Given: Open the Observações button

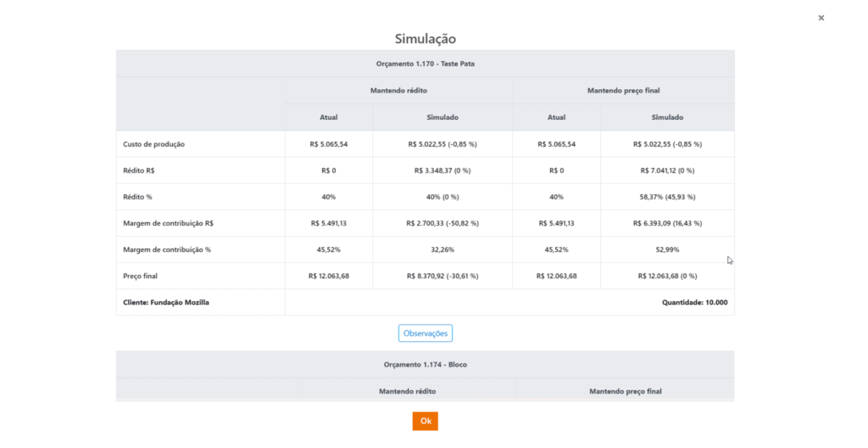Looking at the screenshot, I should point(425,333).
